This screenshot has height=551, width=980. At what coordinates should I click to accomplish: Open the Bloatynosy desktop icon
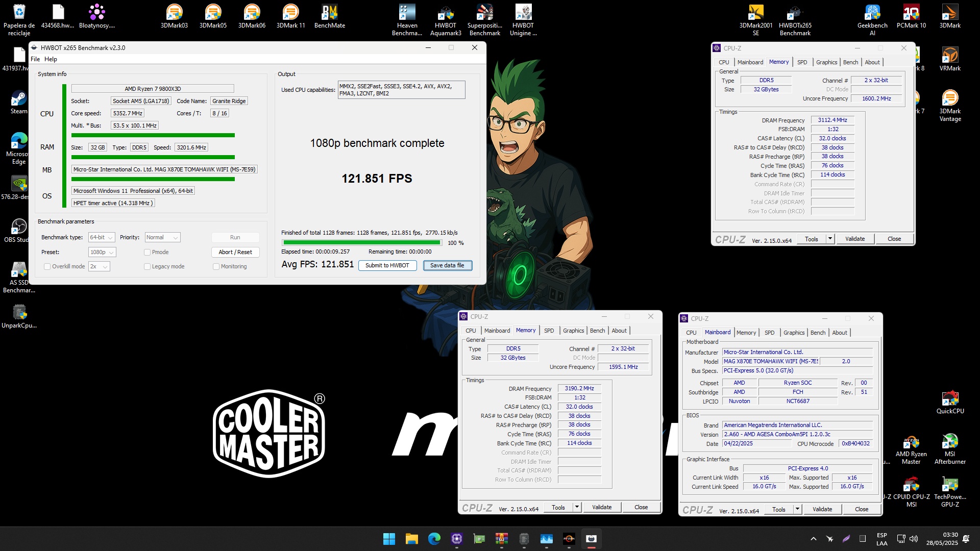[x=96, y=16]
